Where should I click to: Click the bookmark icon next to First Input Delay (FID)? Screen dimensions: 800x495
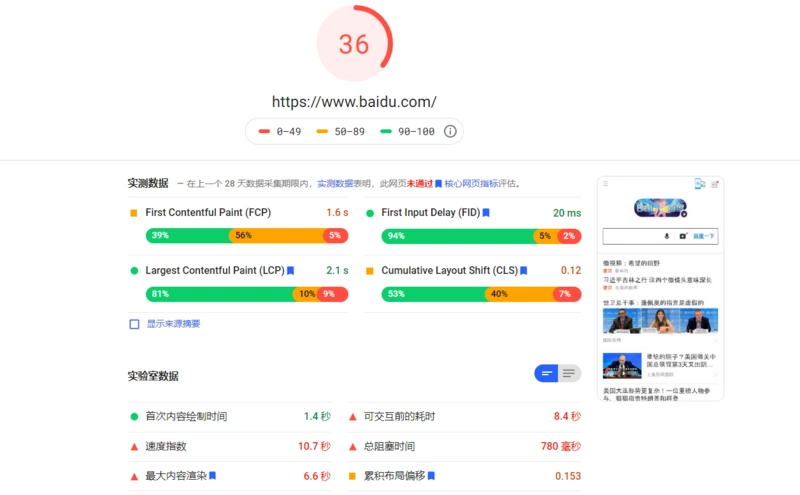(x=486, y=212)
